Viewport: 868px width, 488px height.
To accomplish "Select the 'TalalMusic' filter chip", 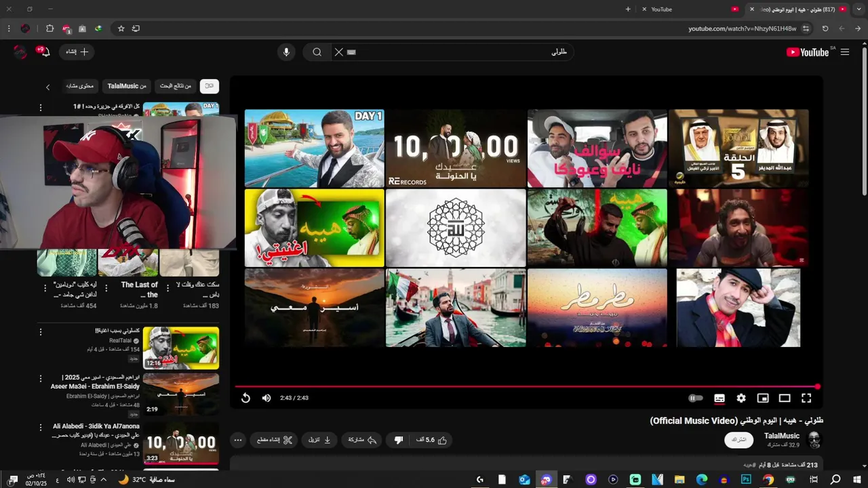I will (x=127, y=86).
